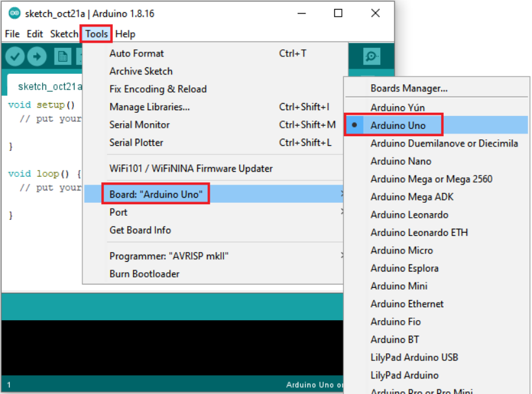
Task: Click the void setup() code line
Action: [x=42, y=105]
